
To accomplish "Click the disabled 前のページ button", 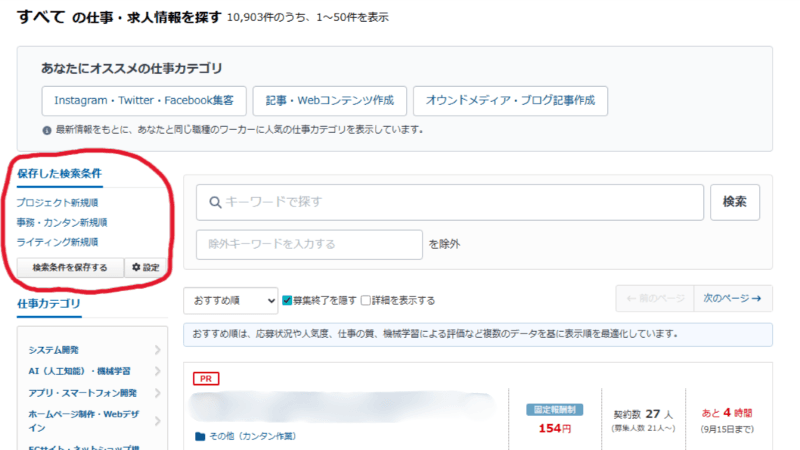I will tap(655, 298).
